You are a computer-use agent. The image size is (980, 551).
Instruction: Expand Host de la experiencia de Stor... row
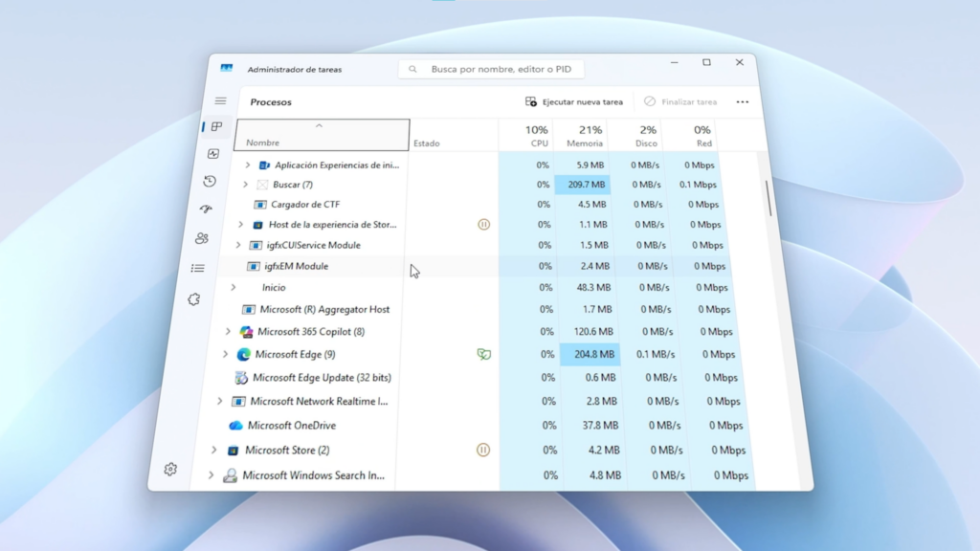click(x=240, y=224)
